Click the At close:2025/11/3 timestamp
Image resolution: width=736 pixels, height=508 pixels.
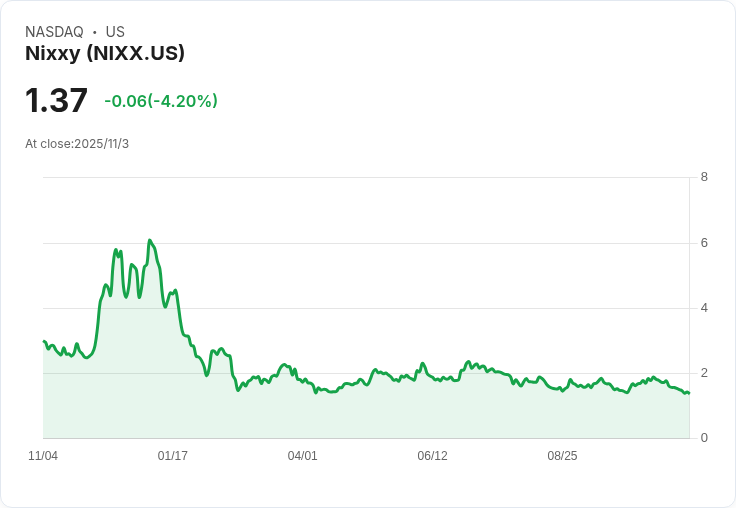77,144
